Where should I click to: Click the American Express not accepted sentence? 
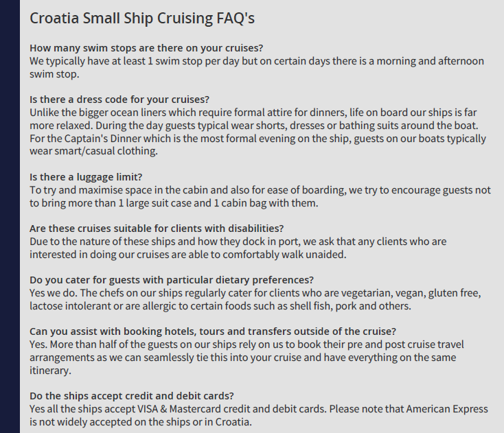click(259, 415)
